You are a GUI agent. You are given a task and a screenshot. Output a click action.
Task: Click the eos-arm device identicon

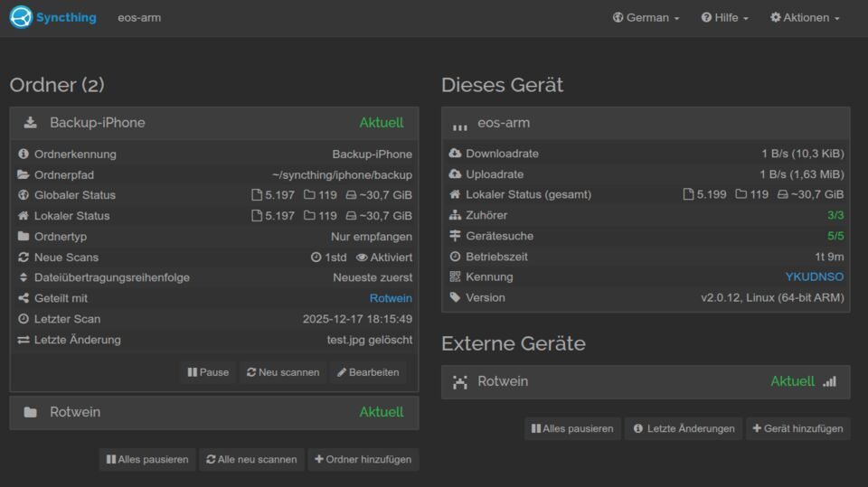(460, 125)
